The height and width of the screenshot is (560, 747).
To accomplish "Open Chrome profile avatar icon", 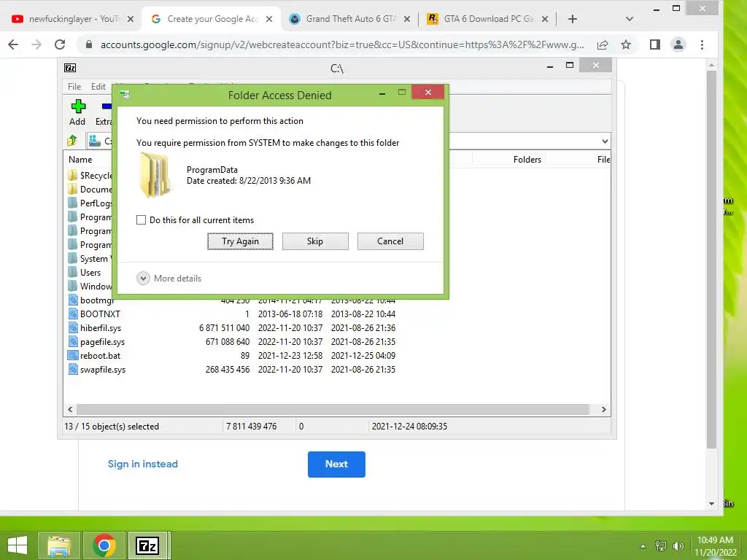I will (x=678, y=44).
